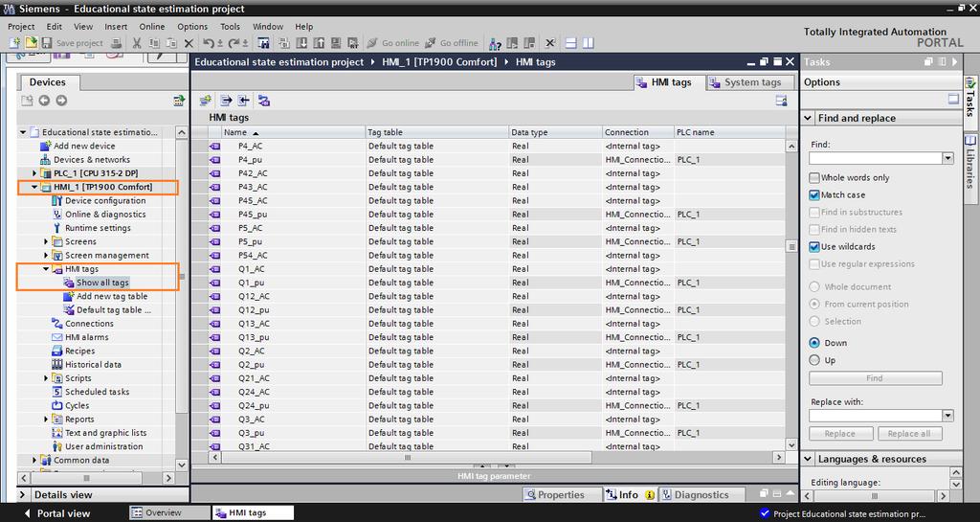Viewport: 980px width, 522px height.
Task: Click Show all tags tree item
Action: tap(102, 283)
